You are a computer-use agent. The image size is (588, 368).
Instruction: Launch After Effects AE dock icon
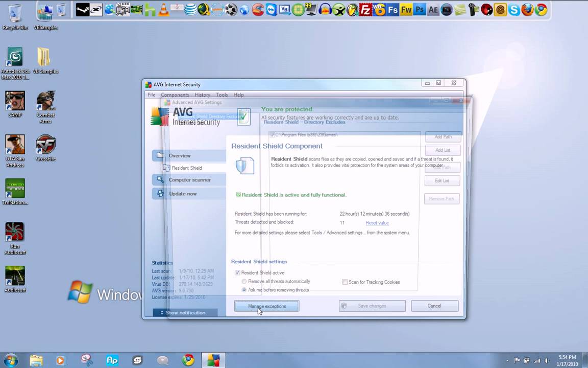[433, 10]
